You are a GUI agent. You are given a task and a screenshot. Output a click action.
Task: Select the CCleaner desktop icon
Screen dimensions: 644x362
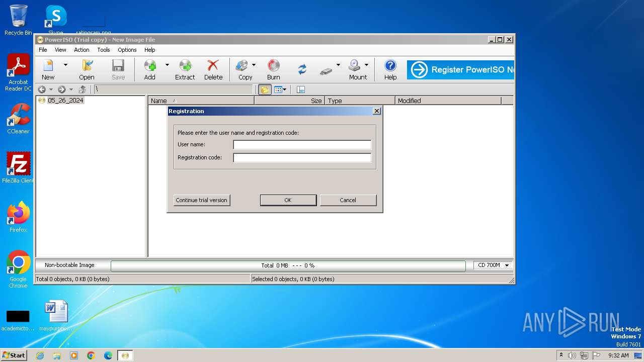click(18, 119)
